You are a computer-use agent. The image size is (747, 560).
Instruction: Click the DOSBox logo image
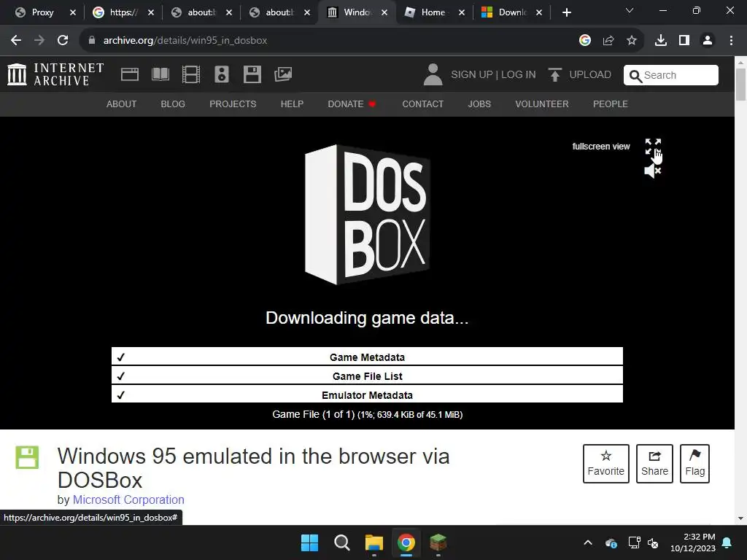[x=368, y=214]
